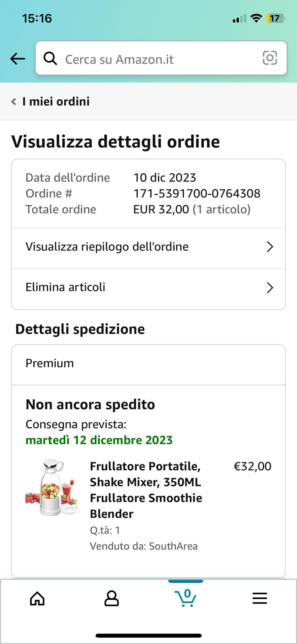The width and height of the screenshot is (297, 644).
Task: Expand the Elimina articoli chevron
Action: [270, 287]
